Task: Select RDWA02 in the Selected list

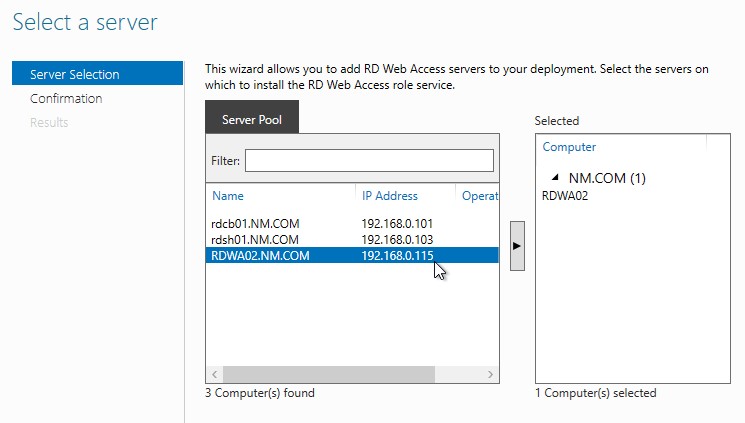Action: (x=565, y=196)
